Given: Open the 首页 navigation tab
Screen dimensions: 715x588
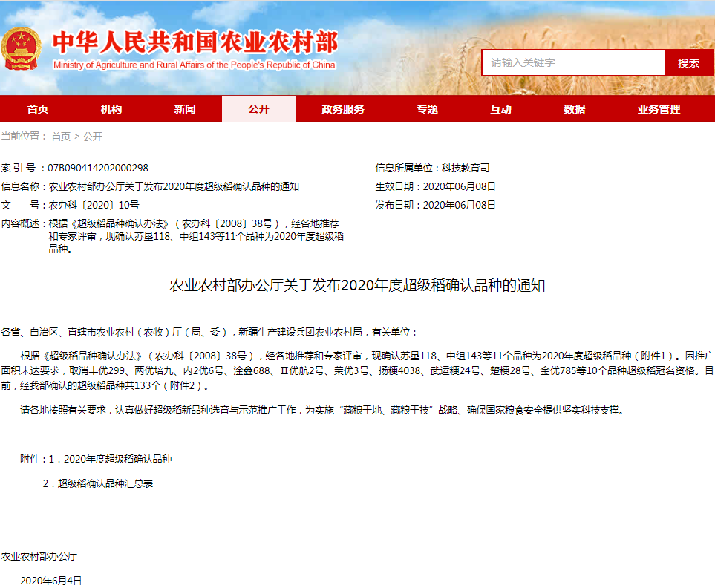Looking at the screenshot, I should (x=37, y=109).
